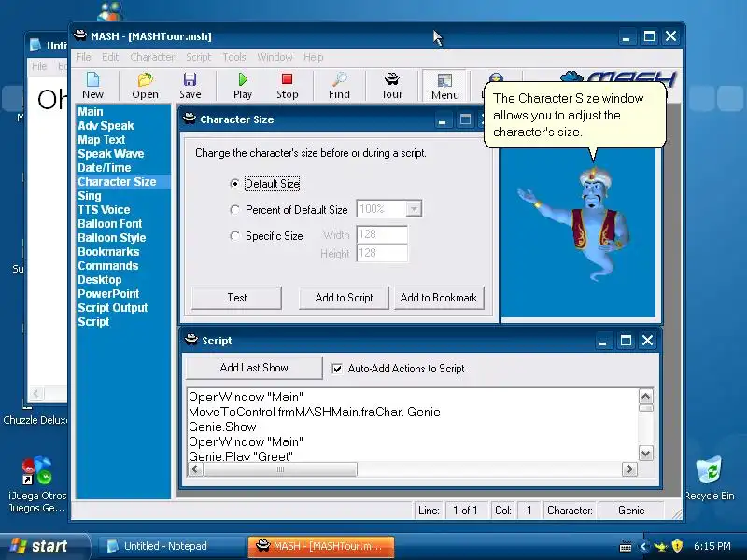Screen dimensions: 747x560
Task: Click the MASH title bar app icon
Action: 80,35
